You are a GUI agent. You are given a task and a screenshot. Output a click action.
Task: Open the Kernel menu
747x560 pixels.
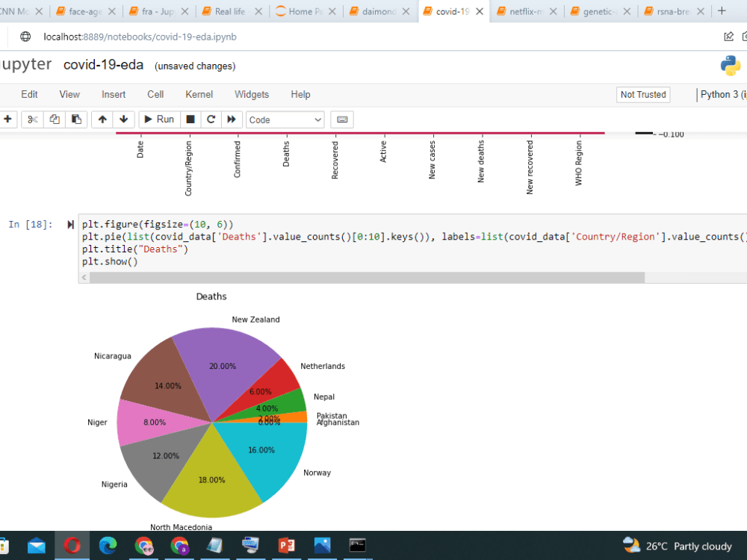pyautogui.click(x=199, y=94)
